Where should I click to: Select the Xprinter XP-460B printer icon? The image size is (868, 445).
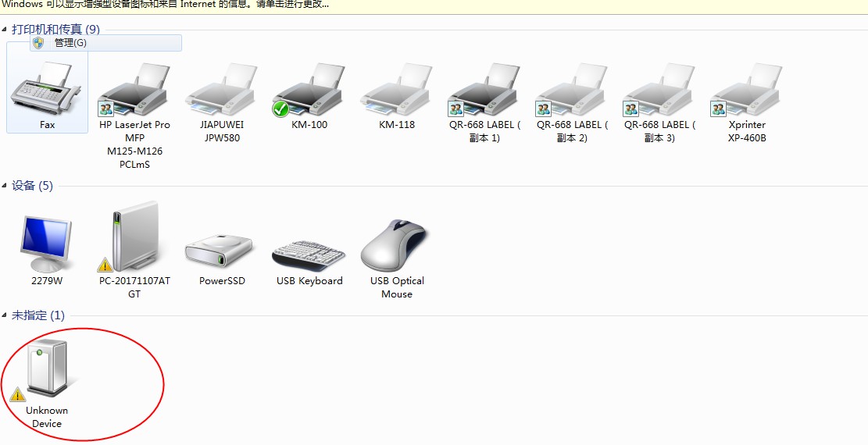[x=746, y=89]
